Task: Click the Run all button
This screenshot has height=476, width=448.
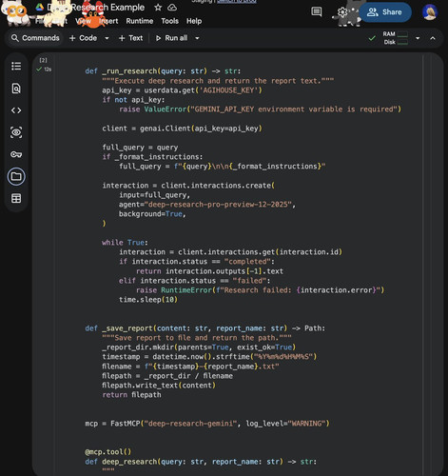Action: pyautogui.click(x=171, y=38)
